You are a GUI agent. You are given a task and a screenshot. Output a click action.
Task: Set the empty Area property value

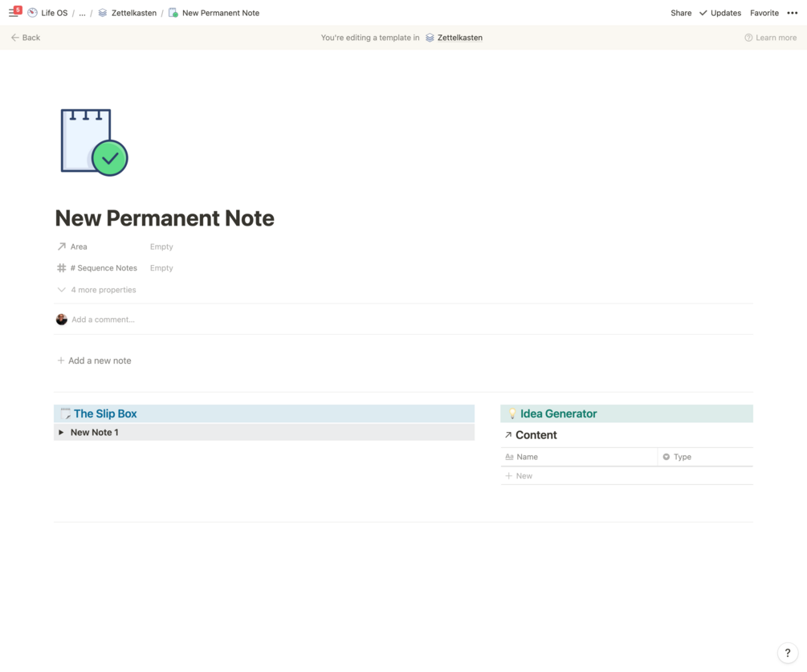coord(161,246)
